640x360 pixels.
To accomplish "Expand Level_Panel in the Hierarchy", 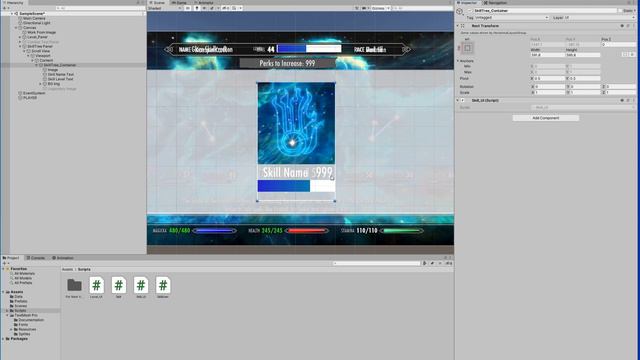I will point(20,37).
